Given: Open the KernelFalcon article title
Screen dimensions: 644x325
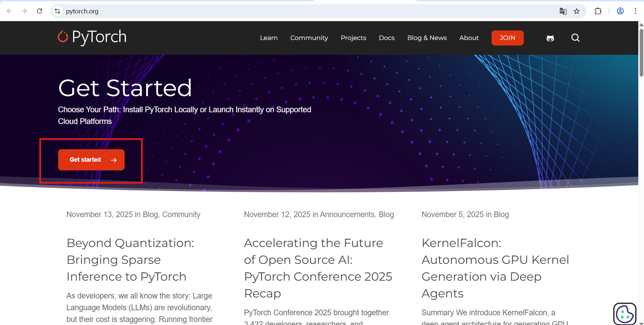Looking at the screenshot, I should click(x=495, y=268).
